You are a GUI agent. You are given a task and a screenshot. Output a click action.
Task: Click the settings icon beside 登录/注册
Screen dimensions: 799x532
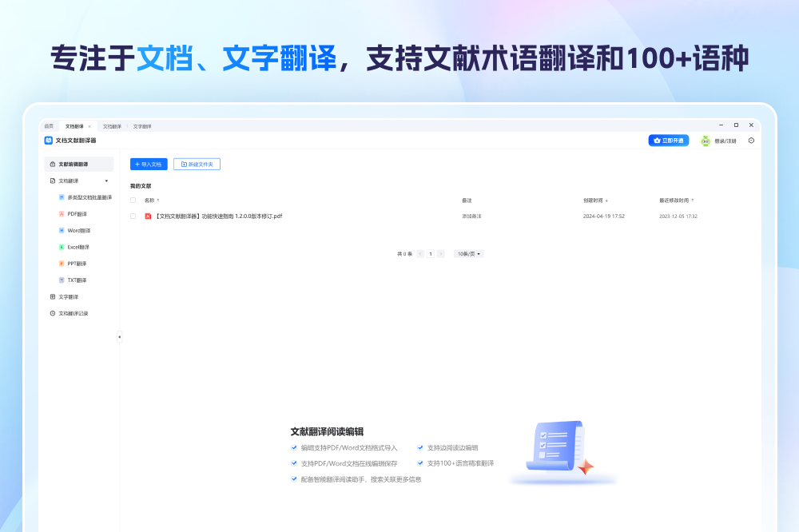(x=751, y=141)
